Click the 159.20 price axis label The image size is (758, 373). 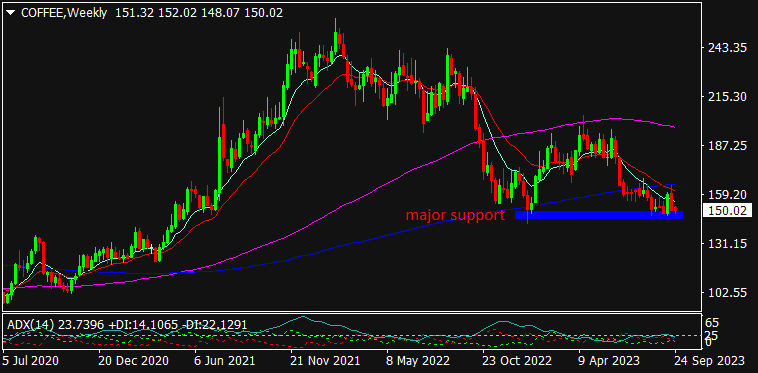click(x=727, y=194)
